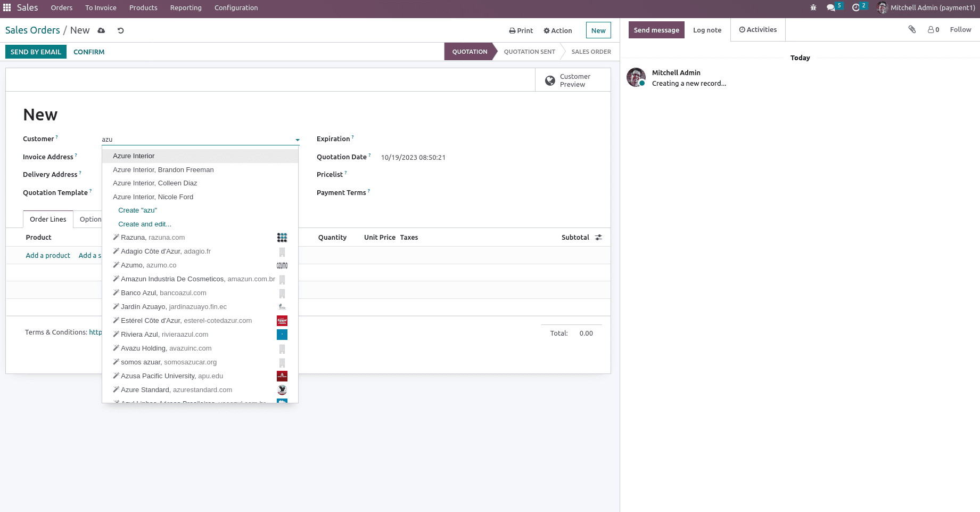The height and width of the screenshot is (512, 980).
Task: Click Create and edit... link
Action: (145, 224)
